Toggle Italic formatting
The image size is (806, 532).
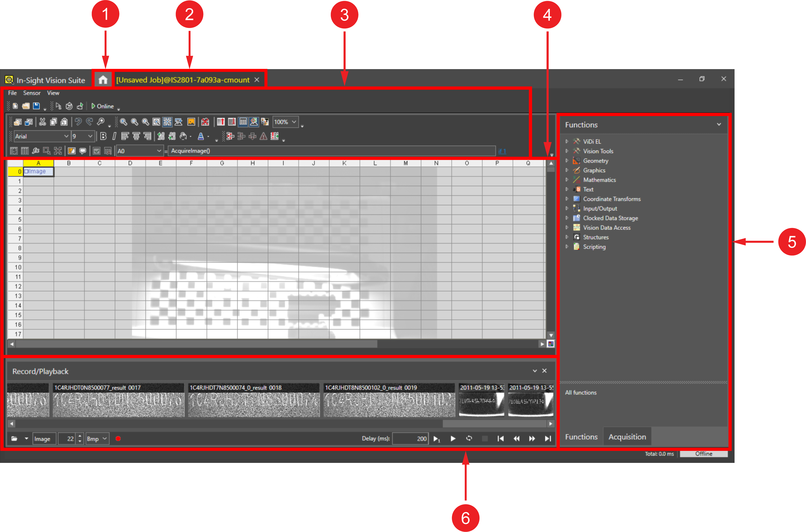[x=114, y=136]
